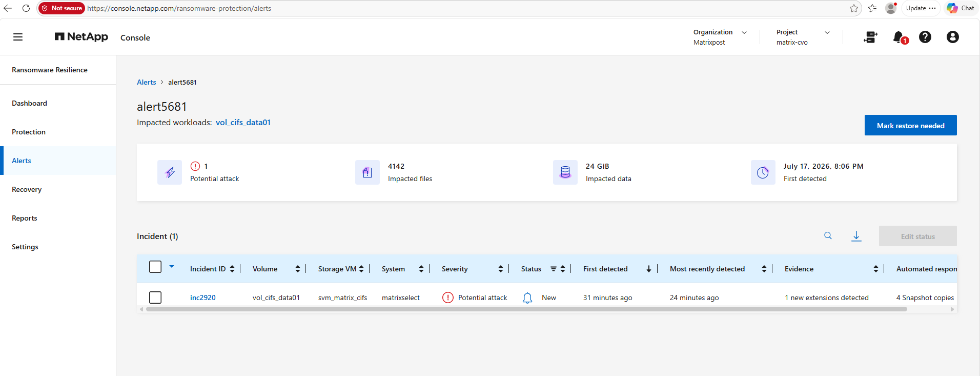Click the Potential attack lightning icon
The image size is (980, 376).
click(170, 172)
